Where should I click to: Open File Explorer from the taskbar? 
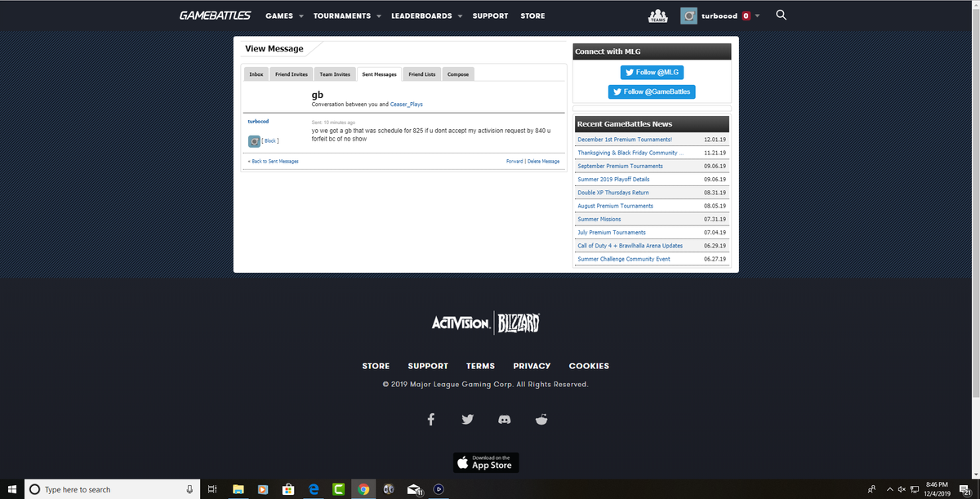[238, 489]
